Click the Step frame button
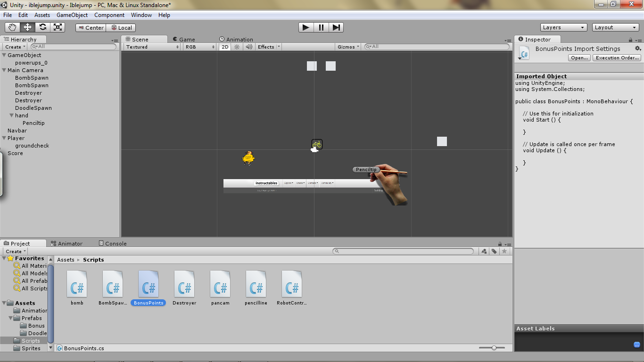The height and width of the screenshot is (362, 644). (x=336, y=27)
